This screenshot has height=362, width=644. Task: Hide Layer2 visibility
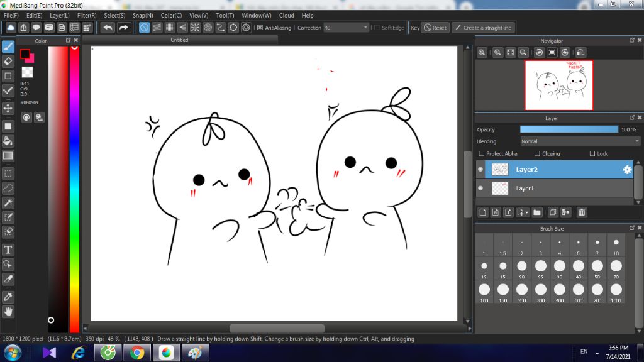(x=480, y=170)
